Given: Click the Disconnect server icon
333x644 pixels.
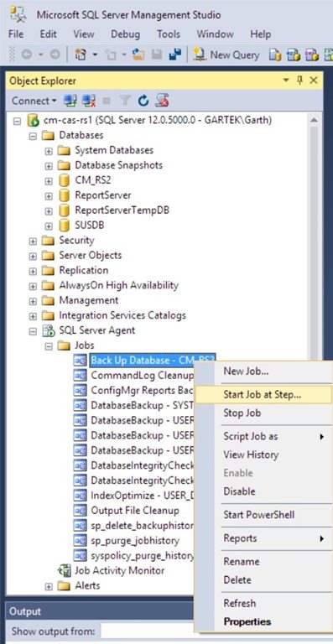Looking at the screenshot, I should click(x=88, y=101).
